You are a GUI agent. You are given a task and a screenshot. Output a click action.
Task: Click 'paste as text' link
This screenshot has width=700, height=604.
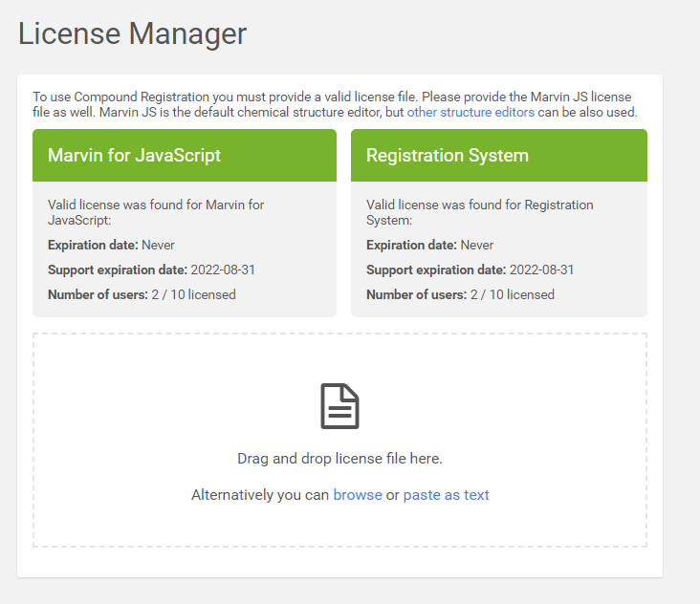coord(446,495)
